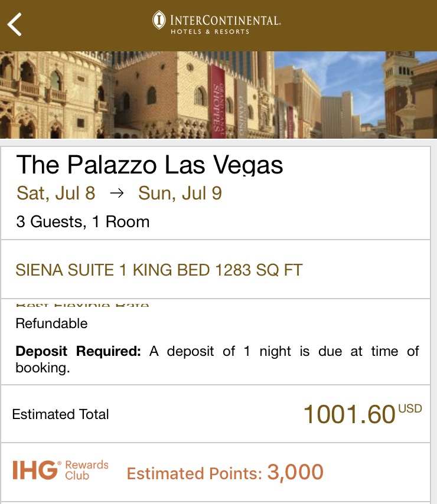Click the USD currency label
The height and width of the screenshot is (504, 437).
410,408
